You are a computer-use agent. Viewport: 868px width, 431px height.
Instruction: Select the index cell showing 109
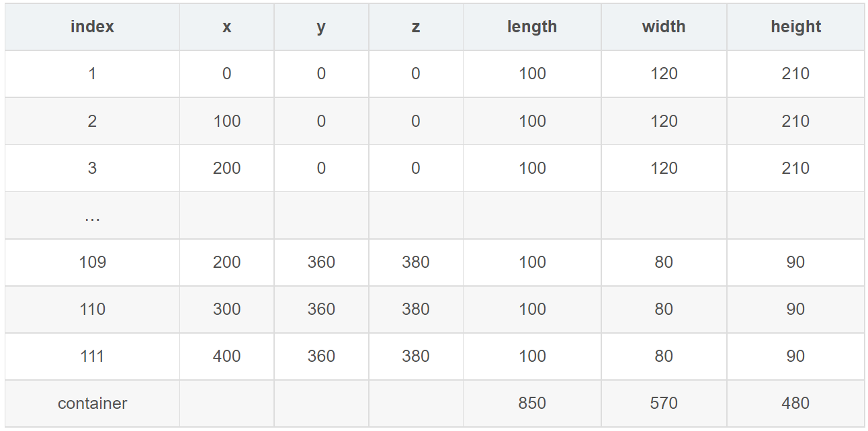[x=92, y=262]
